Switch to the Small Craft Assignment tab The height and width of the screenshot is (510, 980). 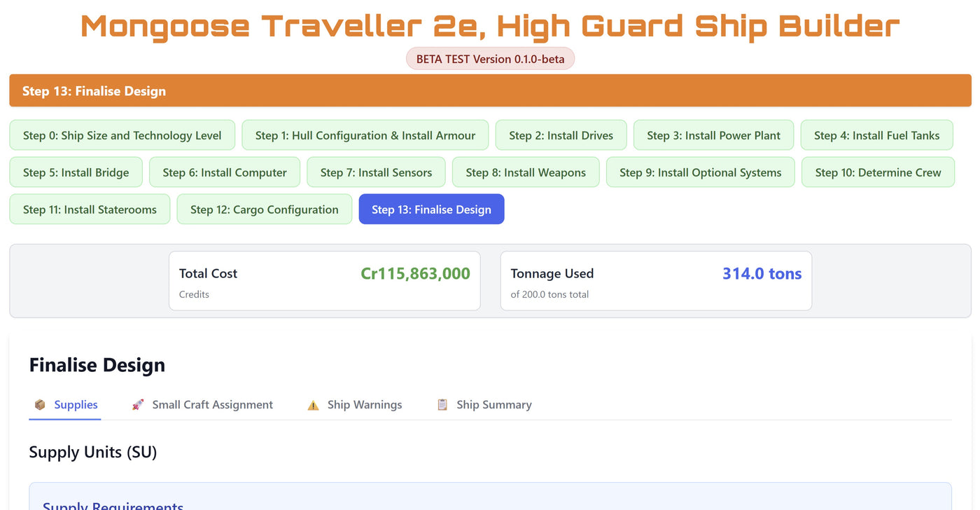click(x=212, y=405)
